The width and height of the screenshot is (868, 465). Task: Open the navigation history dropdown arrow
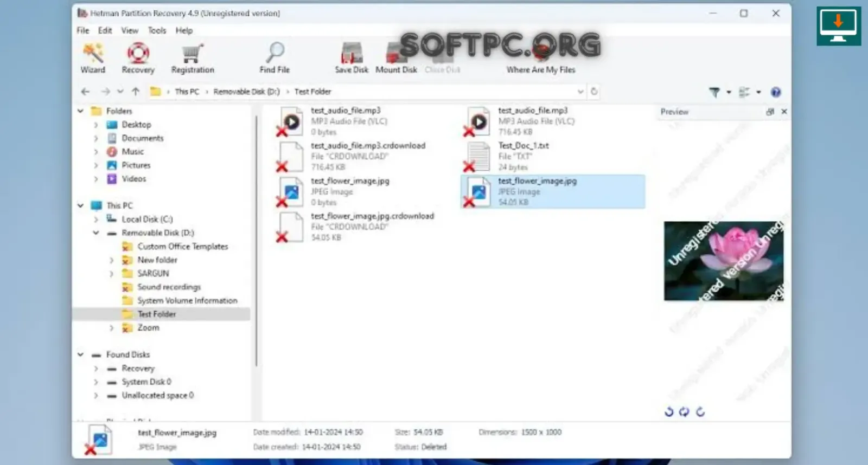[x=120, y=92]
